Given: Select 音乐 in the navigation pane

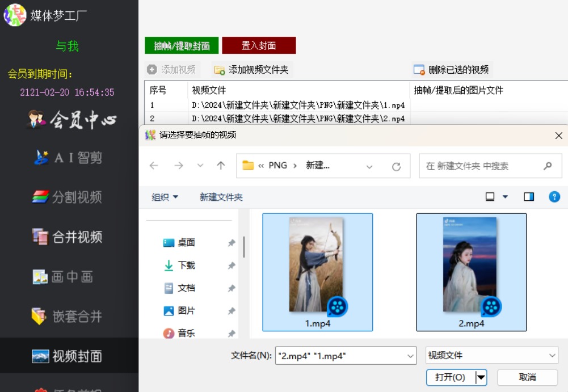Looking at the screenshot, I should (x=179, y=333).
